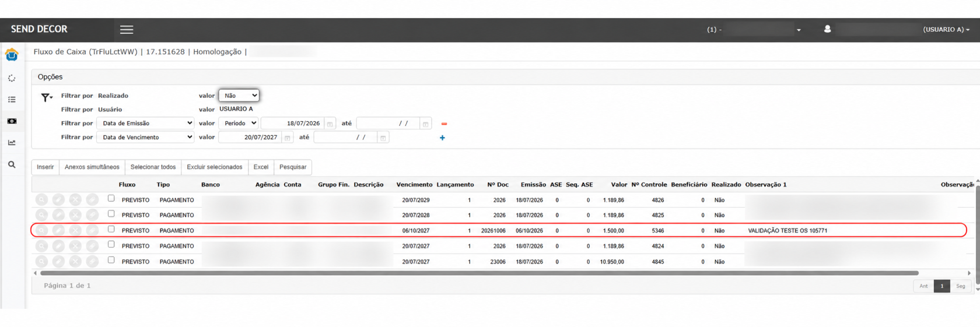This screenshot has width=980, height=327.
Task: Delete the record with controle 4825
Action: (x=75, y=215)
